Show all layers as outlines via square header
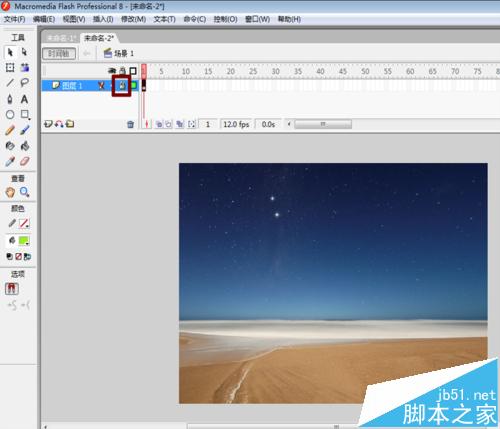This screenshot has height=429, width=500. click(x=133, y=71)
